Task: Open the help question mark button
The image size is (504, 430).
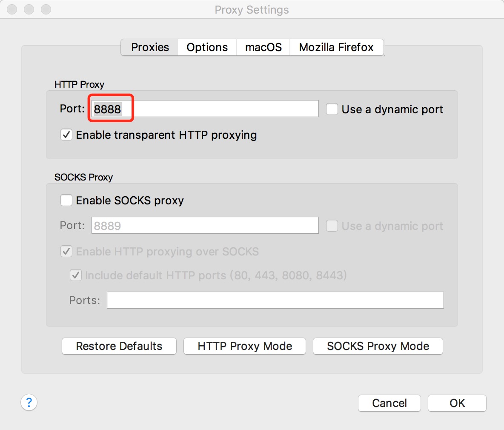Action: point(29,402)
